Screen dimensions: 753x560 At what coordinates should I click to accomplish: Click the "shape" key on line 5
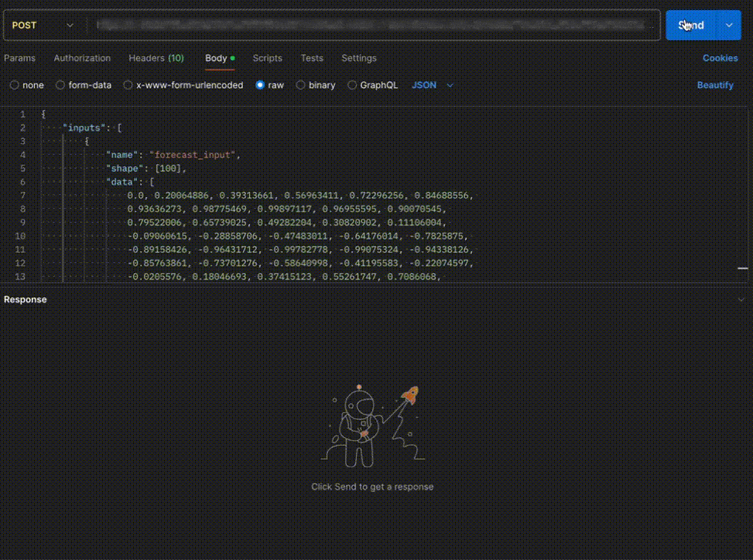coord(125,169)
